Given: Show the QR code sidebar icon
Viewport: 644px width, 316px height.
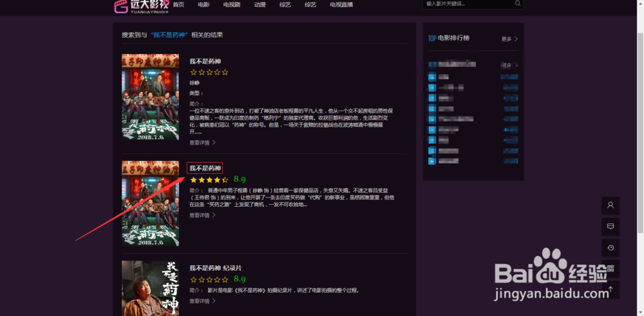Looking at the screenshot, I should click(611, 269).
